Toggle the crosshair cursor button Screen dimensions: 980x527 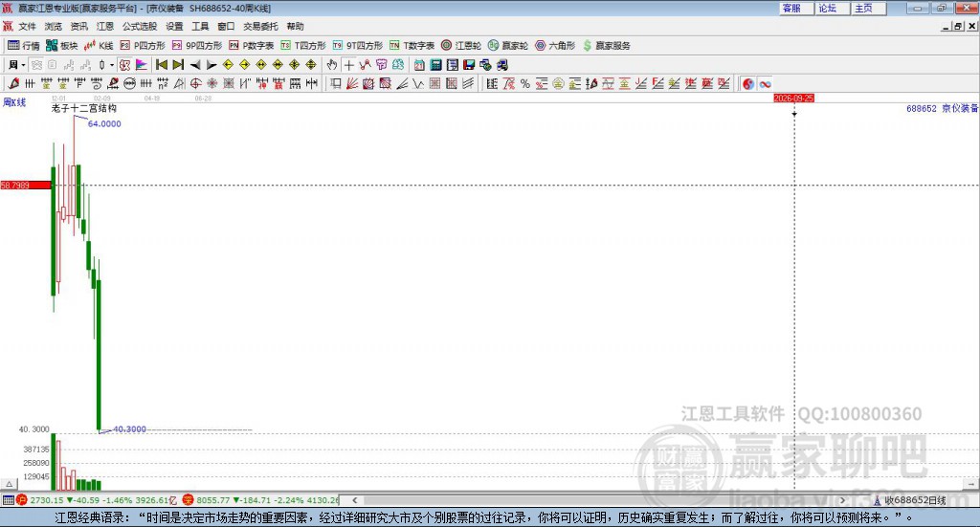point(348,65)
